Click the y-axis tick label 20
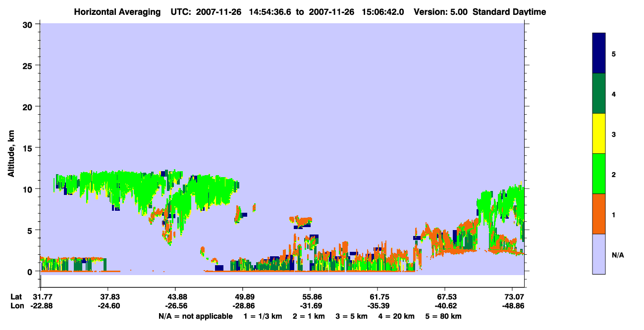 point(29,106)
